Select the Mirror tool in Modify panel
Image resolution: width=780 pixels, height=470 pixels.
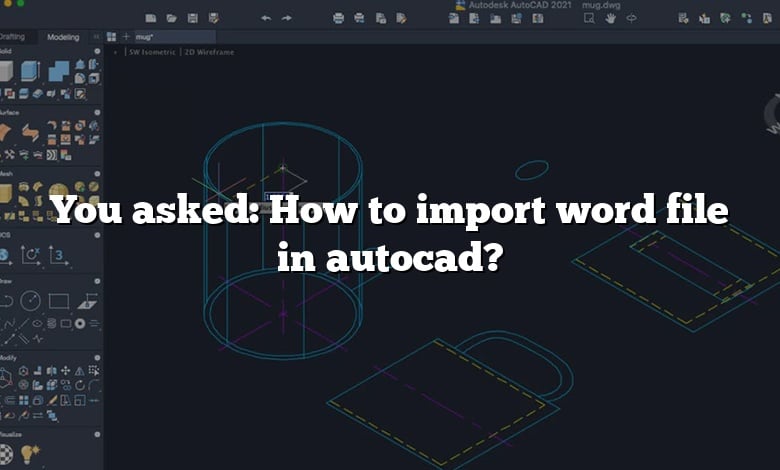point(80,371)
